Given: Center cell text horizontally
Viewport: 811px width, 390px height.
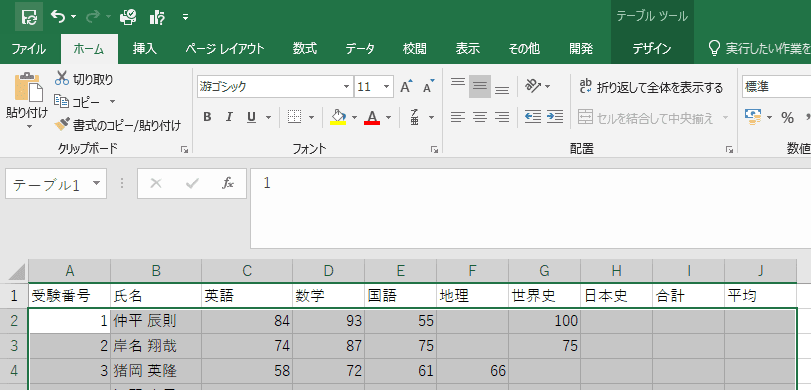Looking at the screenshot, I should coord(480,117).
